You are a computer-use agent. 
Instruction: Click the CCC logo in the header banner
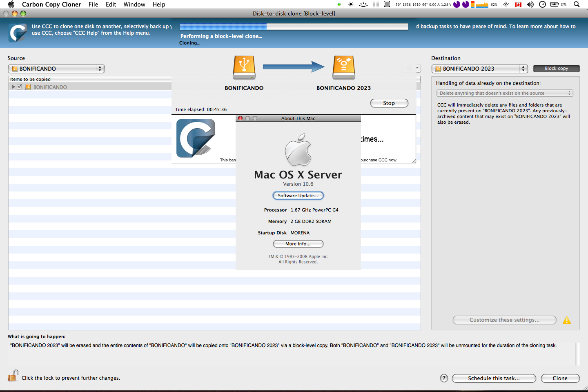(18, 33)
